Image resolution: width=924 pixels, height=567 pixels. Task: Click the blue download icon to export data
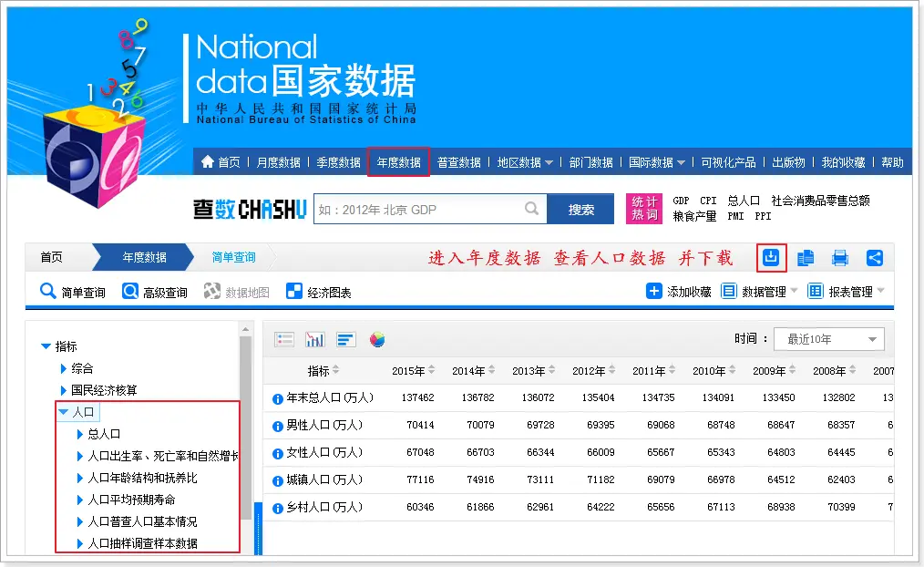click(770, 258)
